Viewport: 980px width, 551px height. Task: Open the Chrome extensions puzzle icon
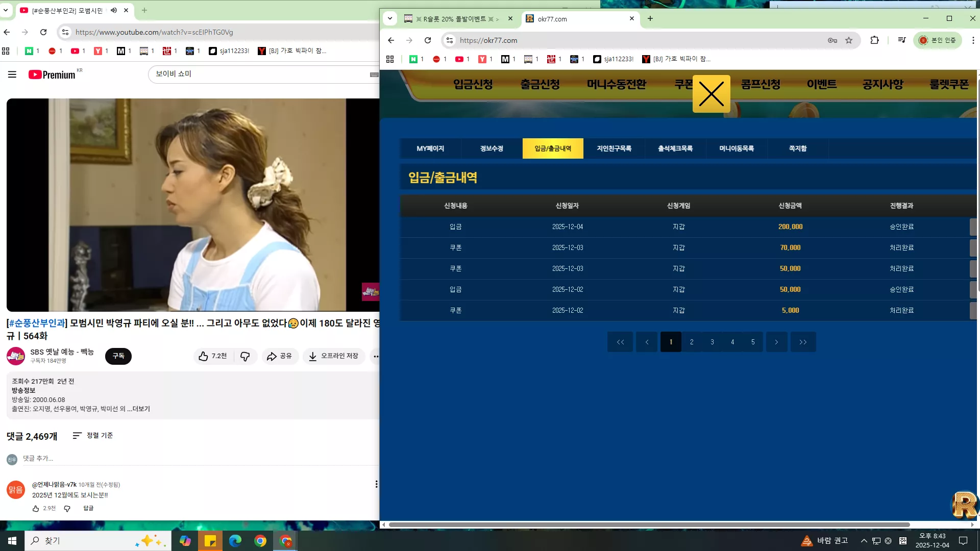874,40
